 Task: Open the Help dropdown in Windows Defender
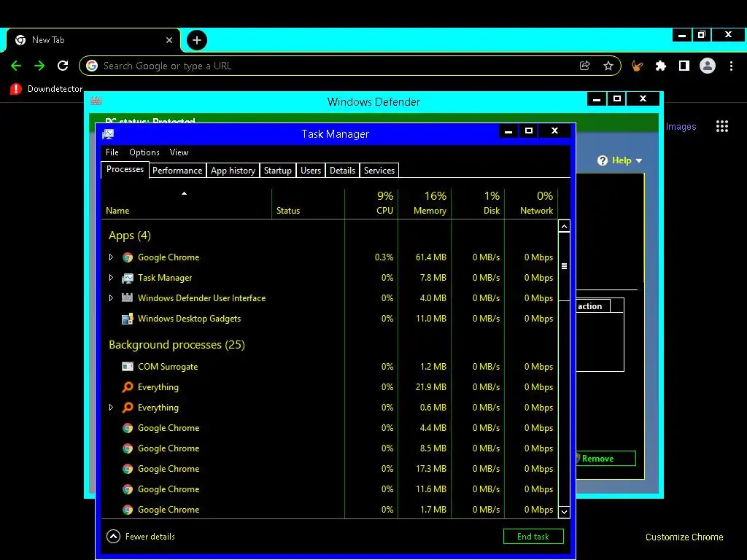point(620,160)
